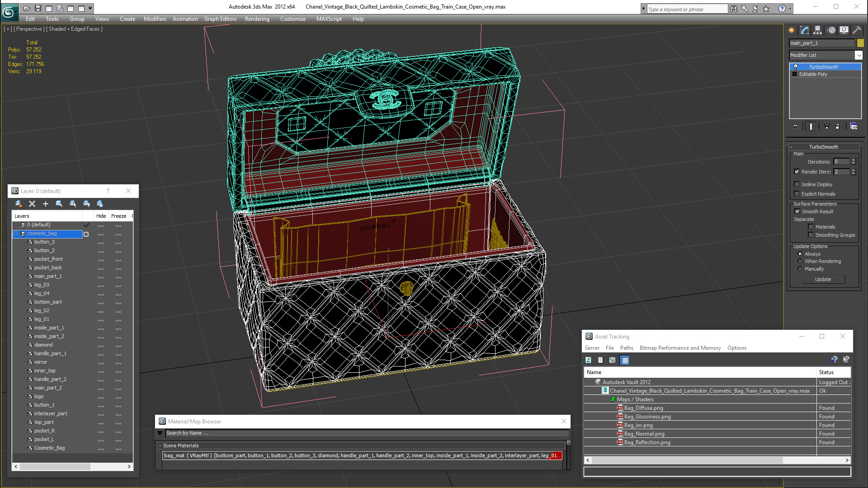Click Remove Modifier trash icon

[838, 127]
